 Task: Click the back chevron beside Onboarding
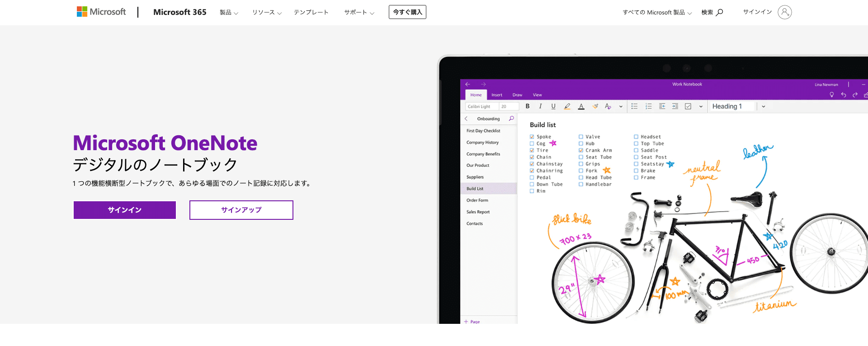tap(466, 118)
